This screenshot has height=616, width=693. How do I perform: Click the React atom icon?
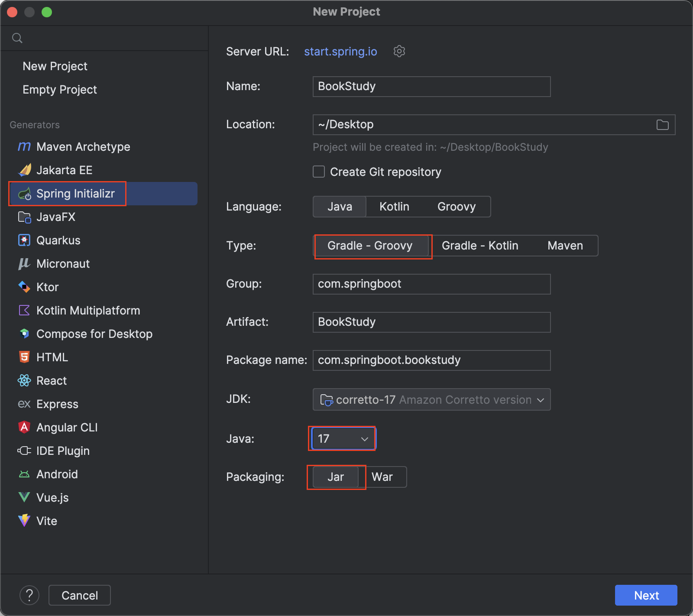pos(24,381)
